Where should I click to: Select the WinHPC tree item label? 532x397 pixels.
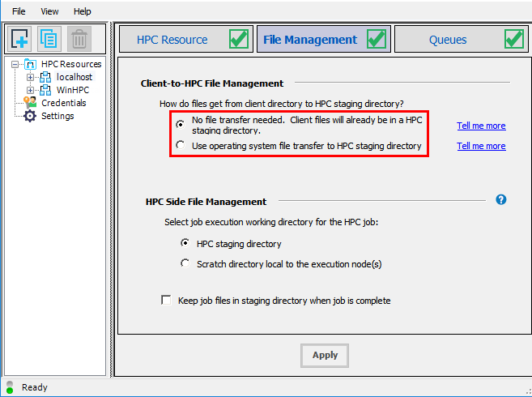point(73,90)
